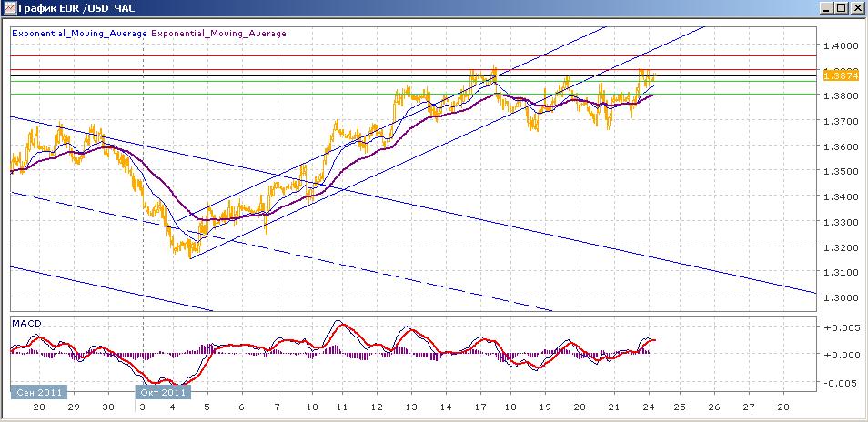Click date 14 on the time axis
Viewport: 868px width, 422px height.
click(x=446, y=407)
